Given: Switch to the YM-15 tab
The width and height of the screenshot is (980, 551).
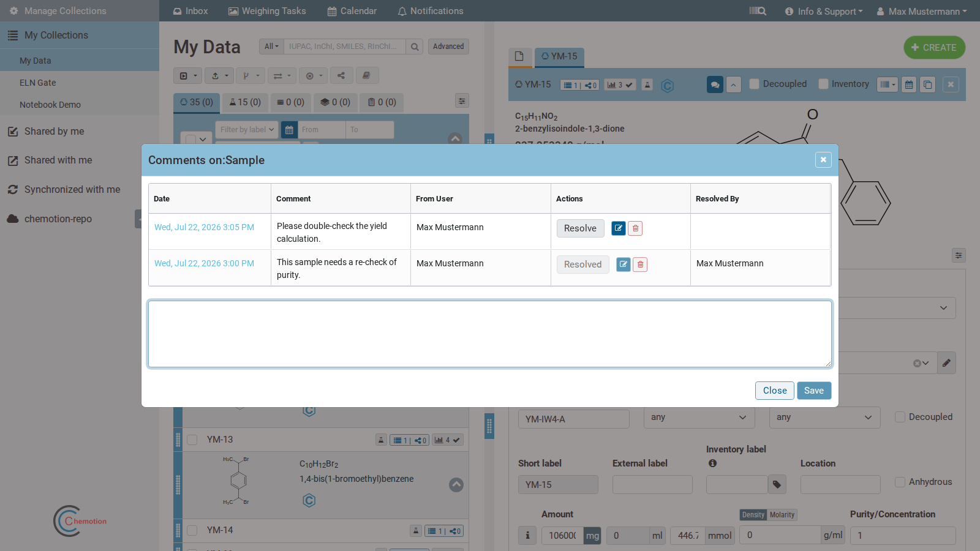Looking at the screenshot, I should (559, 56).
